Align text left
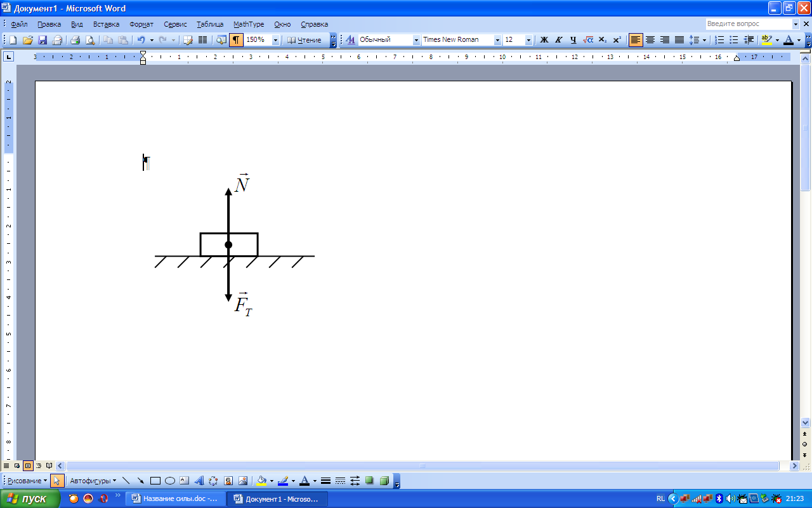The width and height of the screenshot is (812, 508). [x=636, y=40]
